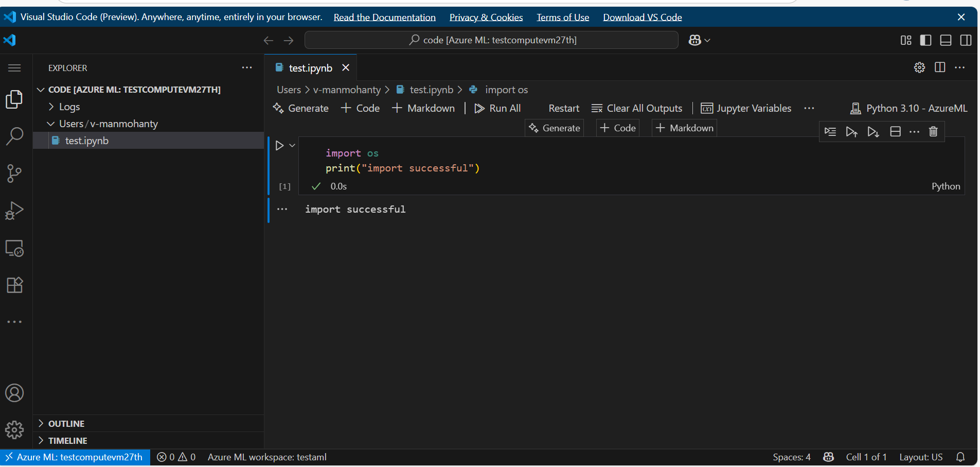Image resolution: width=980 pixels, height=467 pixels.
Task: Run the import os cell
Action: tap(279, 146)
